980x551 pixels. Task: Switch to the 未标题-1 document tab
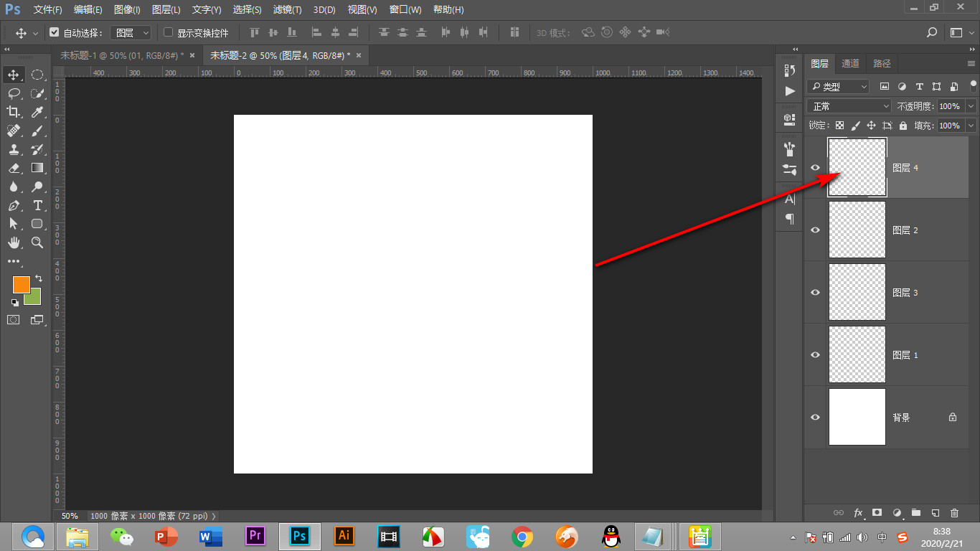coord(122,55)
